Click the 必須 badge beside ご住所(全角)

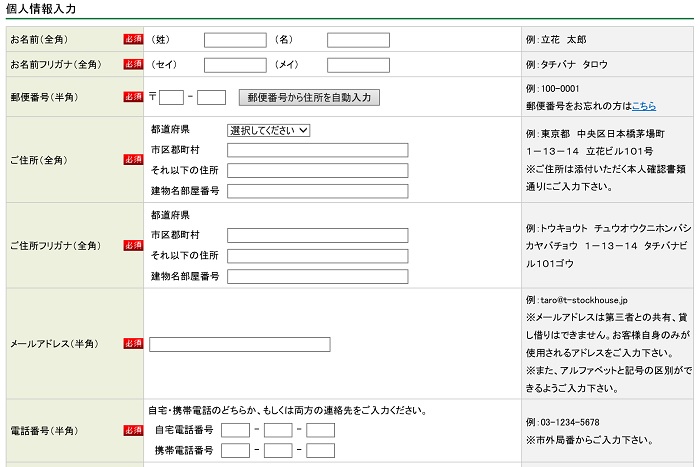click(x=133, y=160)
